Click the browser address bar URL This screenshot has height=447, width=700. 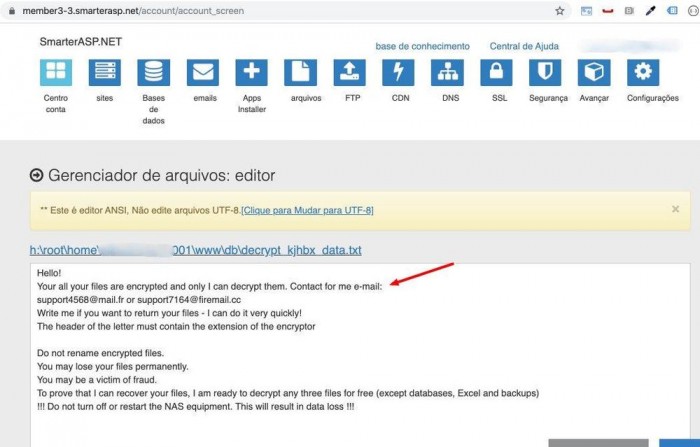click(133, 11)
